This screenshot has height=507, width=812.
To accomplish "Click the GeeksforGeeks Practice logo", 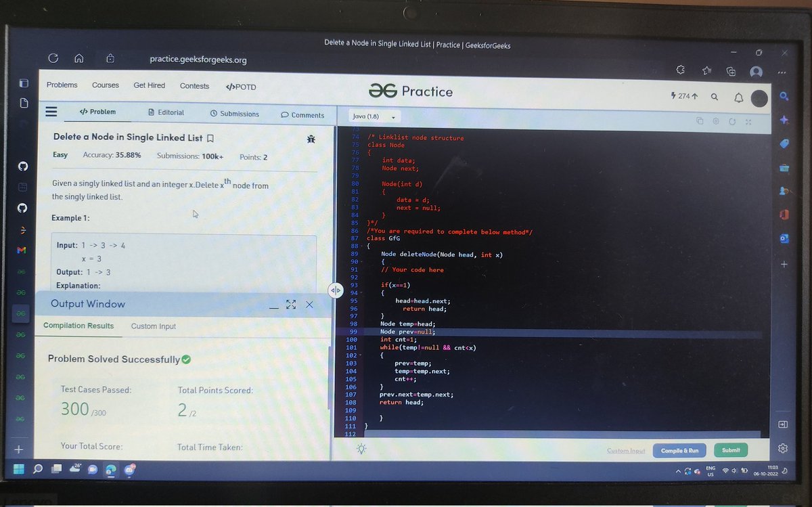I will point(411,91).
